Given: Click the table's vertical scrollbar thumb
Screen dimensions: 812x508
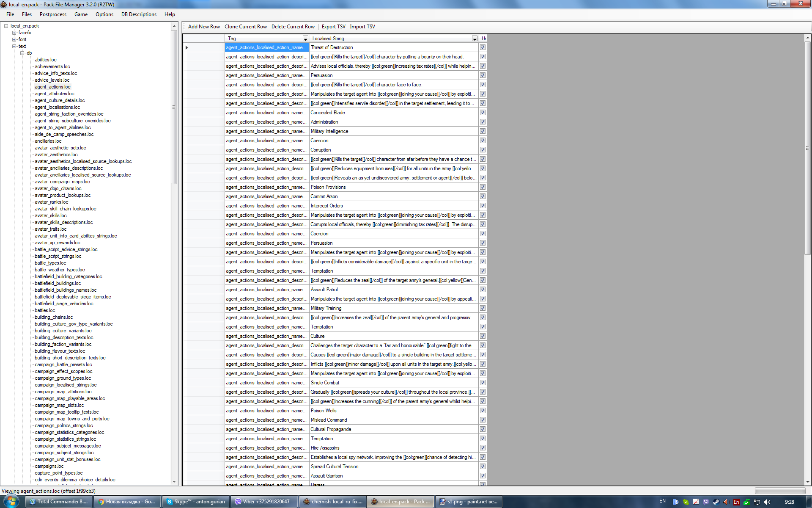Looking at the screenshot, I should tap(807, 148).
